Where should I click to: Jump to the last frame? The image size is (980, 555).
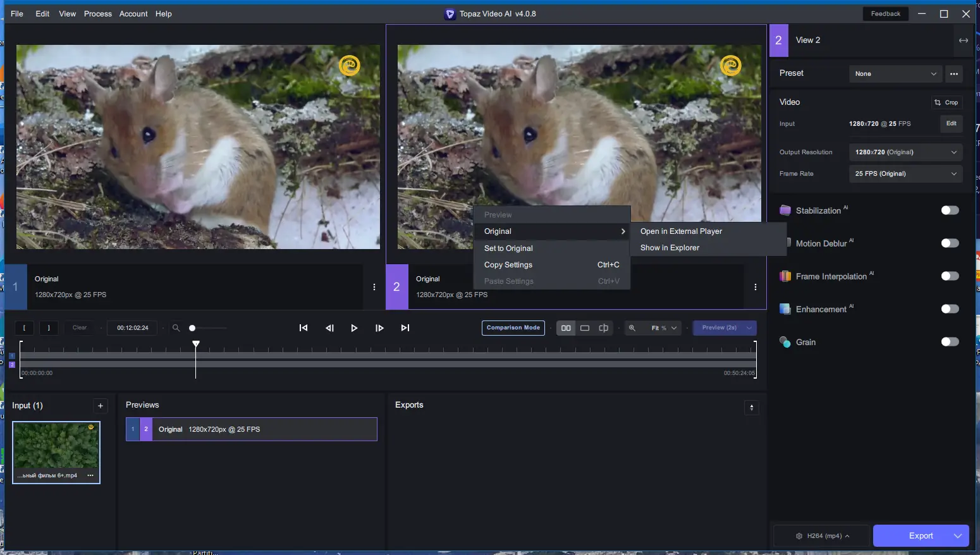point(405,328)
